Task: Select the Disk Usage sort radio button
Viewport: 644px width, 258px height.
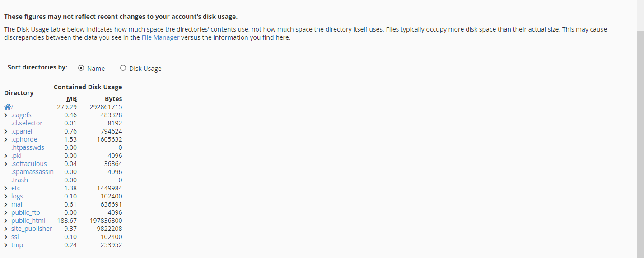Action: tap(123, 68)
